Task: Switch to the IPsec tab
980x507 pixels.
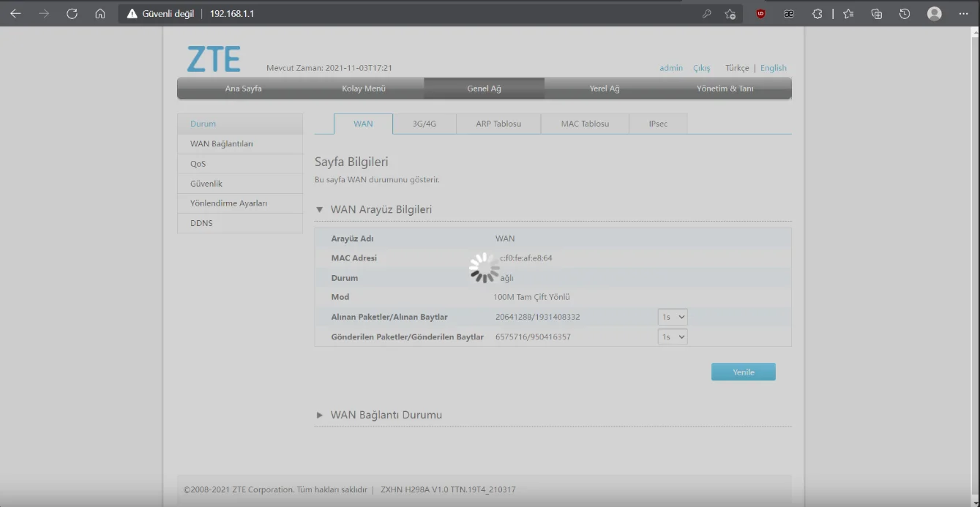Action: point(658,124)
